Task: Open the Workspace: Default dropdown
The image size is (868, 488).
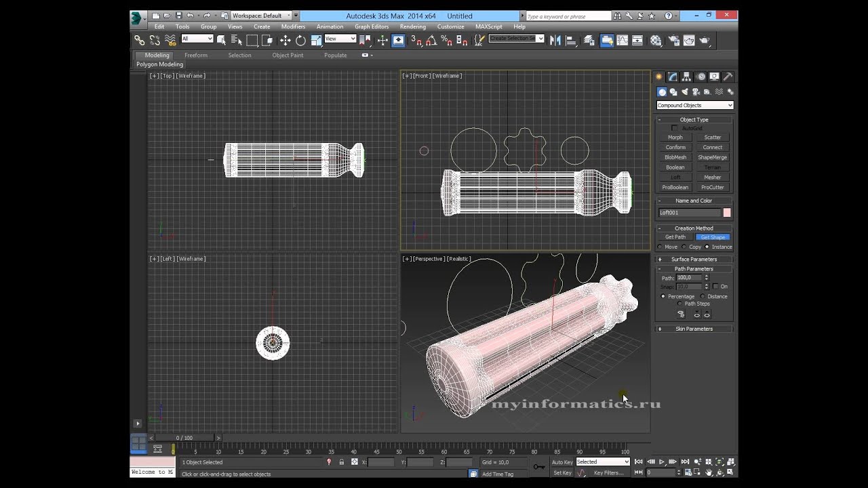Action: [261, 16]
